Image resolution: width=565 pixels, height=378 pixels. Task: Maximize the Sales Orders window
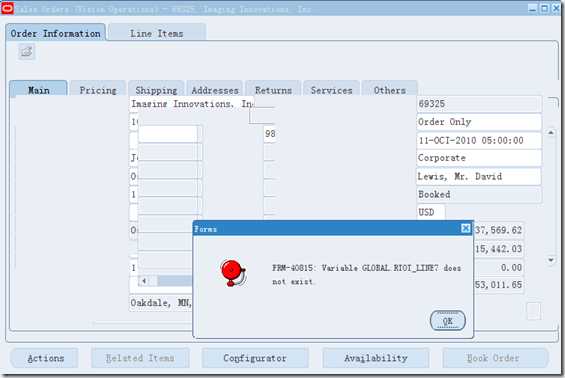[x=544, y=8]
